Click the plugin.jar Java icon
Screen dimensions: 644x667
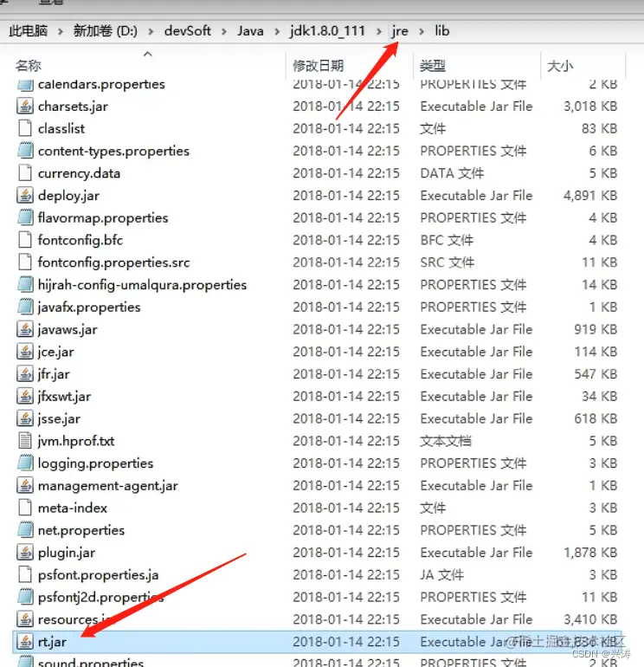[24, 553]
